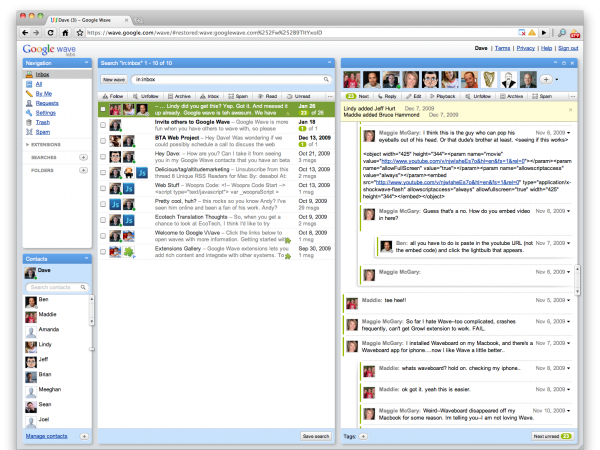This screenshot has height=450, width=600.
Task: Add a participant with the plus button
Action: click(x=546, y=80)
